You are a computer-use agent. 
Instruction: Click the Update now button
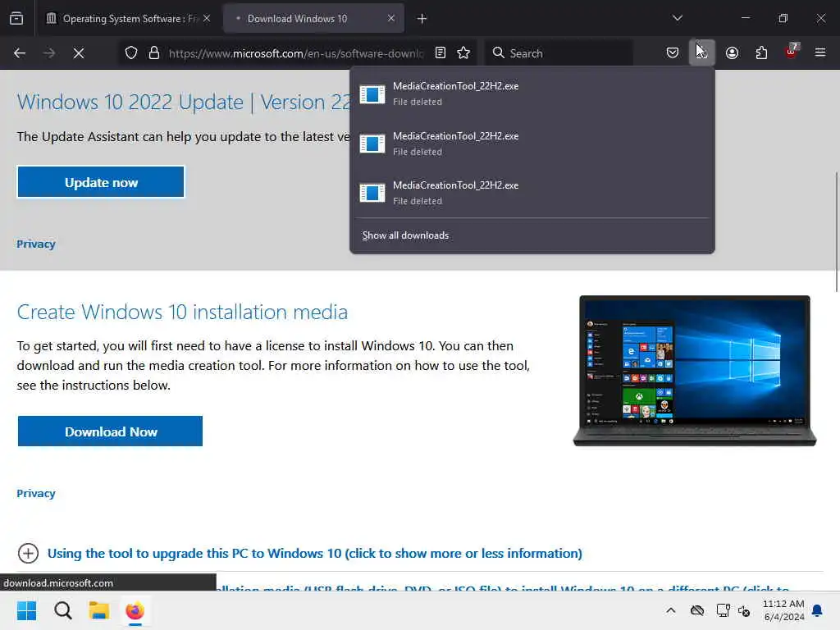click(x=101, y=182)
